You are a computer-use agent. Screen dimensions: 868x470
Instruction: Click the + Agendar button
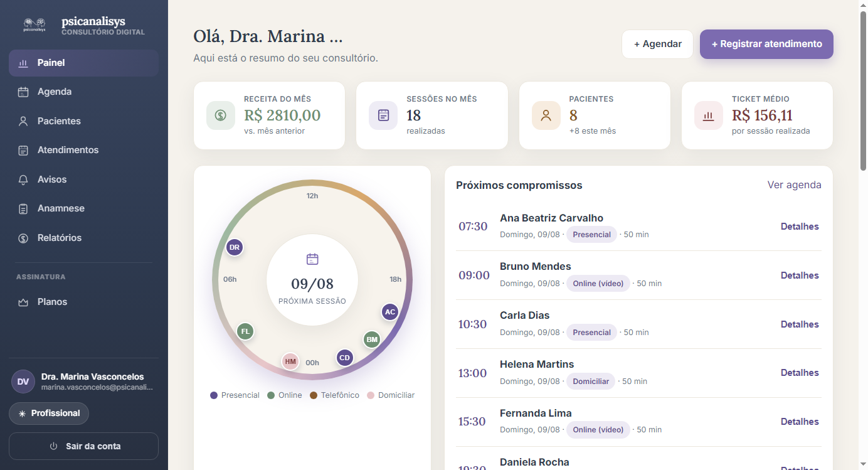657,44
